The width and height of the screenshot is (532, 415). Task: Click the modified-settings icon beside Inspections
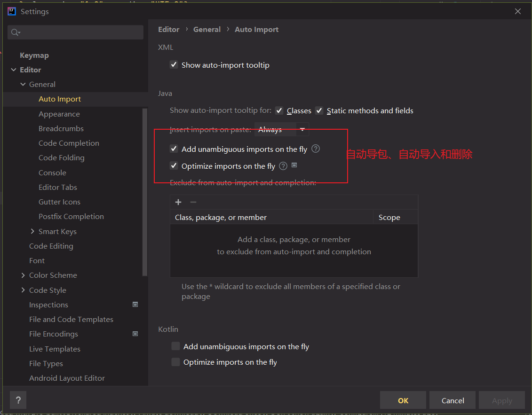pos(135,305)
